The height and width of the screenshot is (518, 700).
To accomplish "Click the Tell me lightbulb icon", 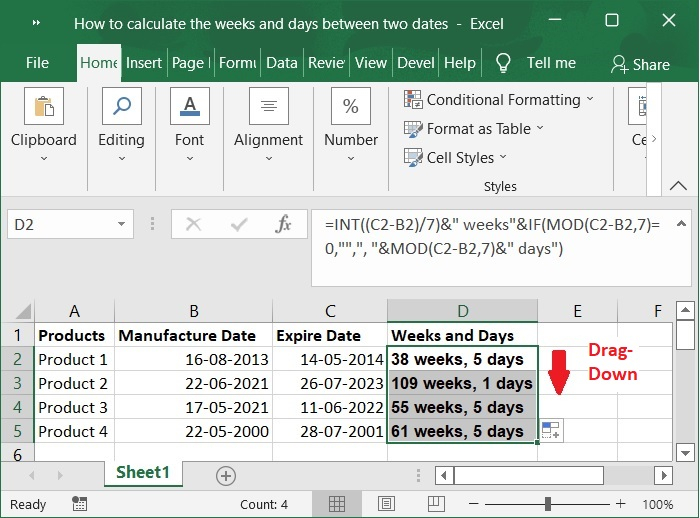I will 503,63.
